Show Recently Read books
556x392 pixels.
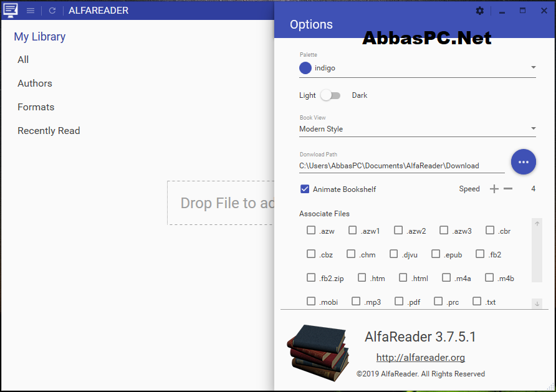(x=49, y=131)
